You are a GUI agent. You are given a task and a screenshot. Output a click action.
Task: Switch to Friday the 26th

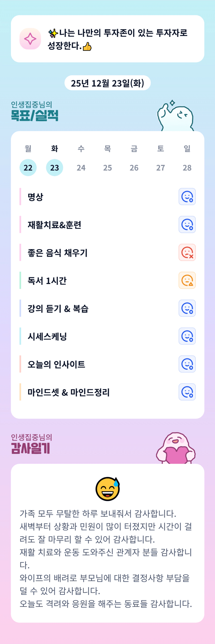coord(134,168)
